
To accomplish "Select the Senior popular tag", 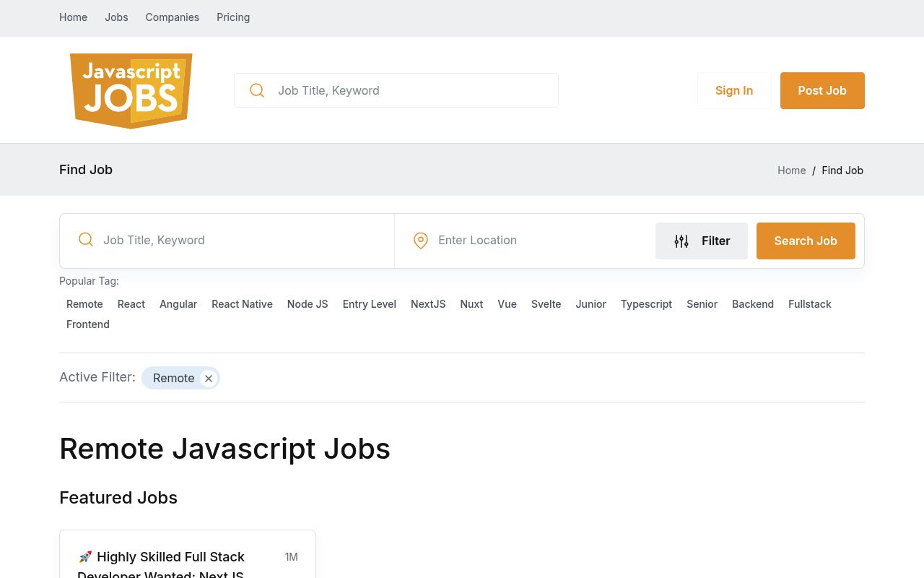I will pos(702,304).
